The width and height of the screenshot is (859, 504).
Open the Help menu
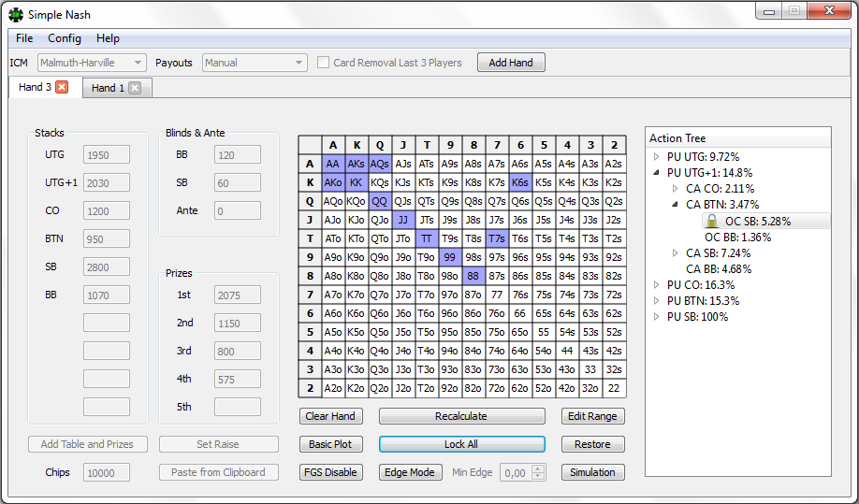pyautogui.click(x=108, y=38)
